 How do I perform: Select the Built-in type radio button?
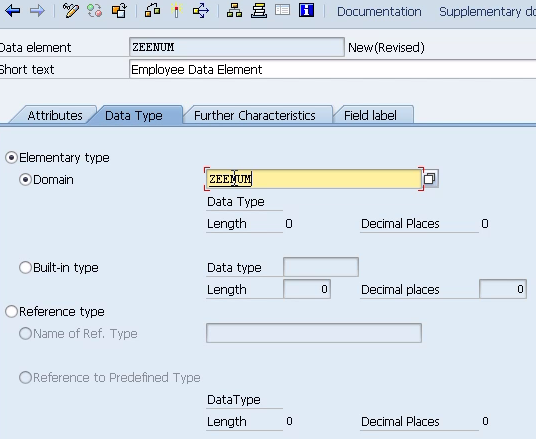tap(25, 267)
